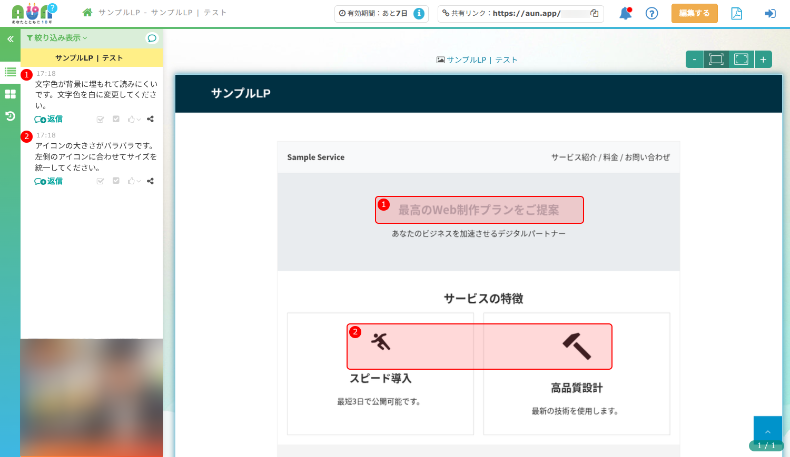Viewport: 790px width, 457px height.
Task: Select comment 2 red number badge
Action: (27, 137)
